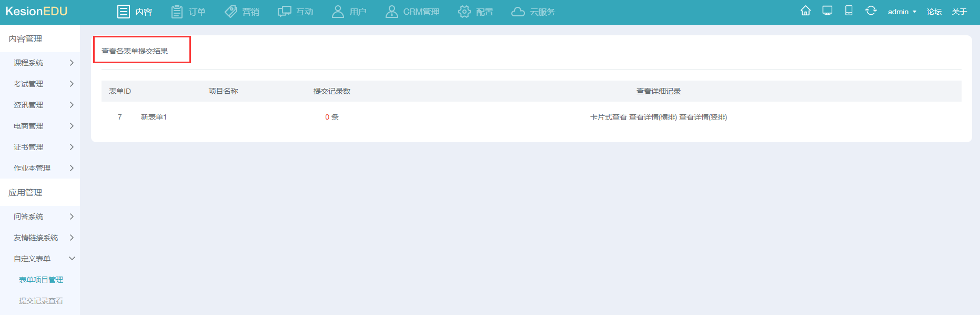The height and width of the screenshot is (315, 980).
Task: Click the 查看详情(横排) link
Action: point(653,117)
